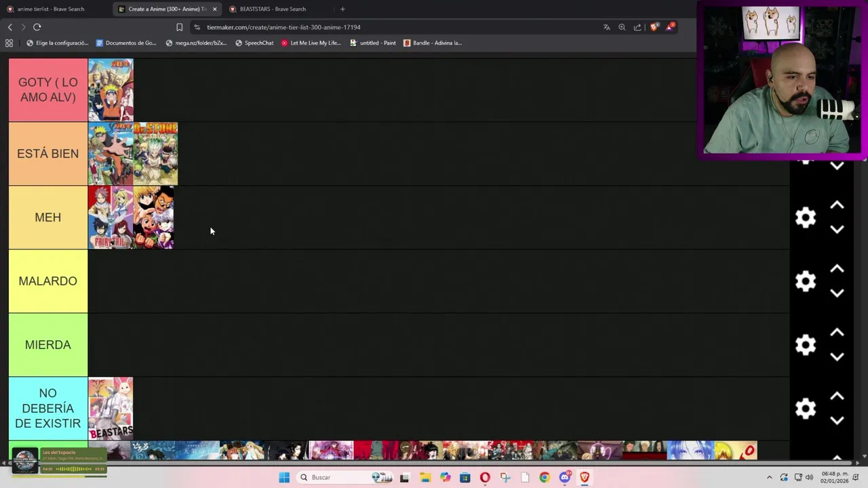Move NO DEBERÍA DE EXISTIR tier down
The image size is (868, 488).
(837, 421)
